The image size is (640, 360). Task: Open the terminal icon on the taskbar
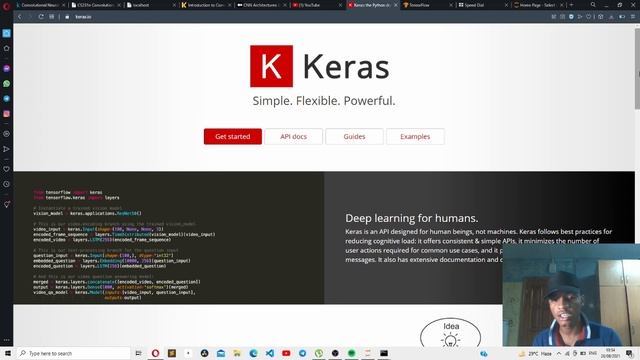384,353
